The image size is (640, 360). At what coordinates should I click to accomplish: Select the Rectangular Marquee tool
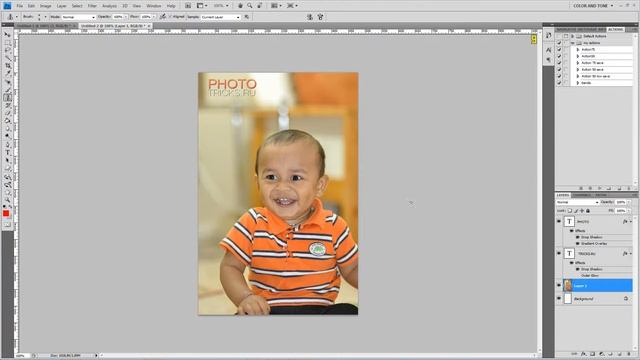click(x=7, y=42)
